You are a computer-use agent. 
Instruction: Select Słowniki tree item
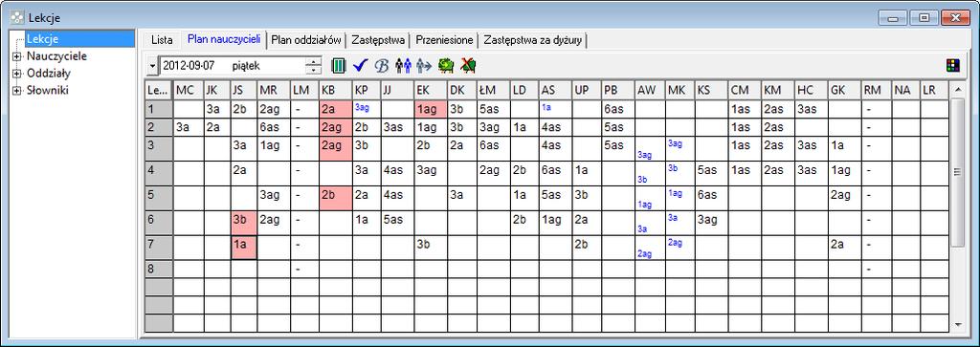47,90
